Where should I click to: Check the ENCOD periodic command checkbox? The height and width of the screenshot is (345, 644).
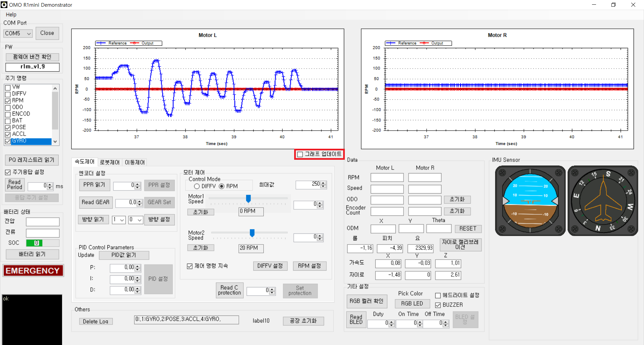(x=8, y=114)
